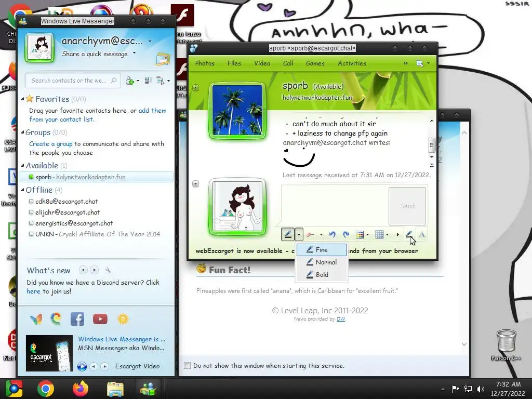The width and height of the screenshot is (532, 399).
Task: Click the 'Create a group' link
Action: [x=50, y=144]
